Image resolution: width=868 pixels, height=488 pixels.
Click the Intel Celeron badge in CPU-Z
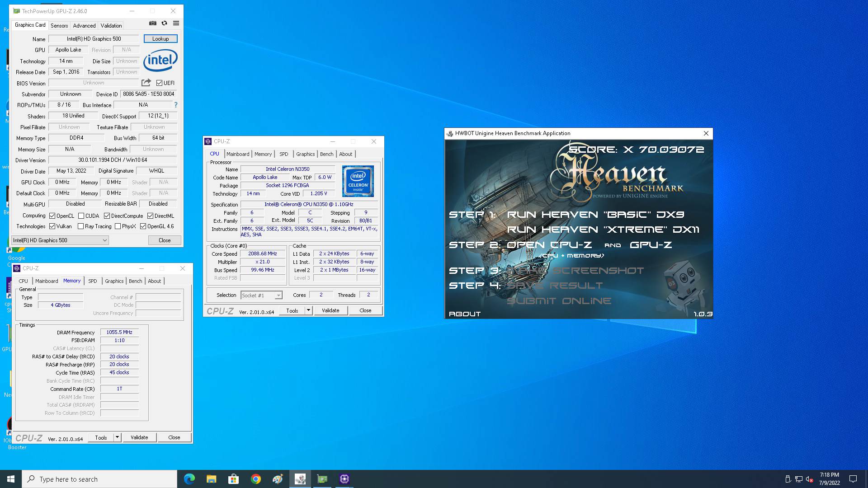(358, 181)
